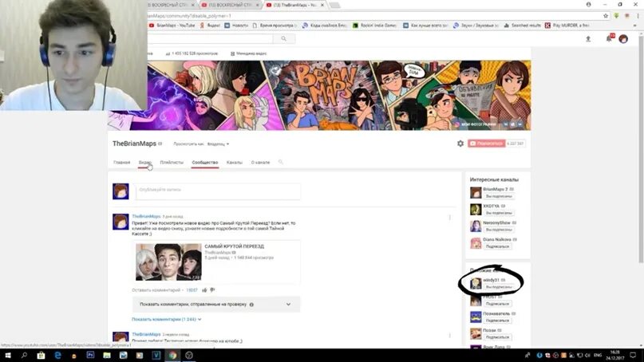
Task: Click the Оставить комментарий link
Action: click(x=156, y=290)
